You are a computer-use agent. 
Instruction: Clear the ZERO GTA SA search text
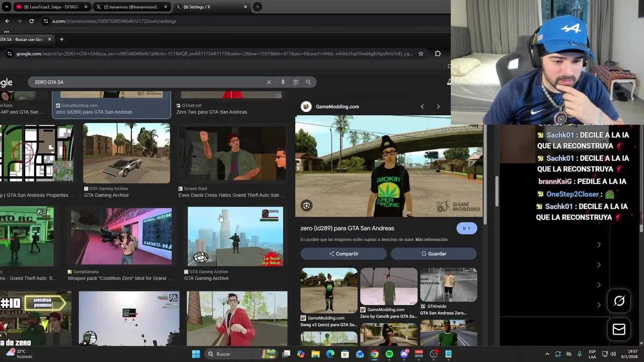[269, 82]
